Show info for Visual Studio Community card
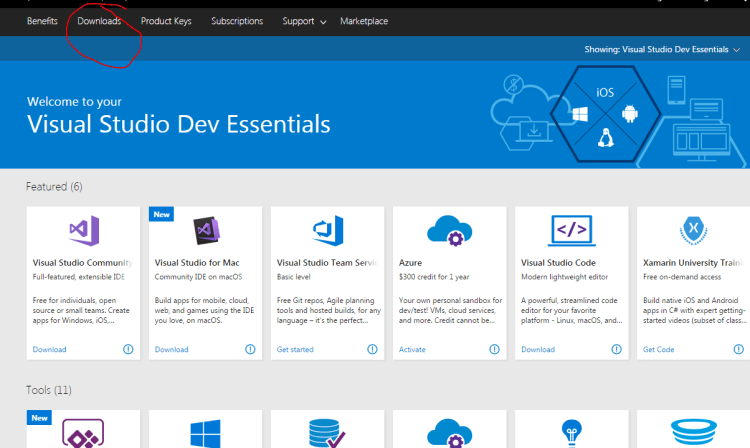This screenshot has width=750, height=448. 128,349
